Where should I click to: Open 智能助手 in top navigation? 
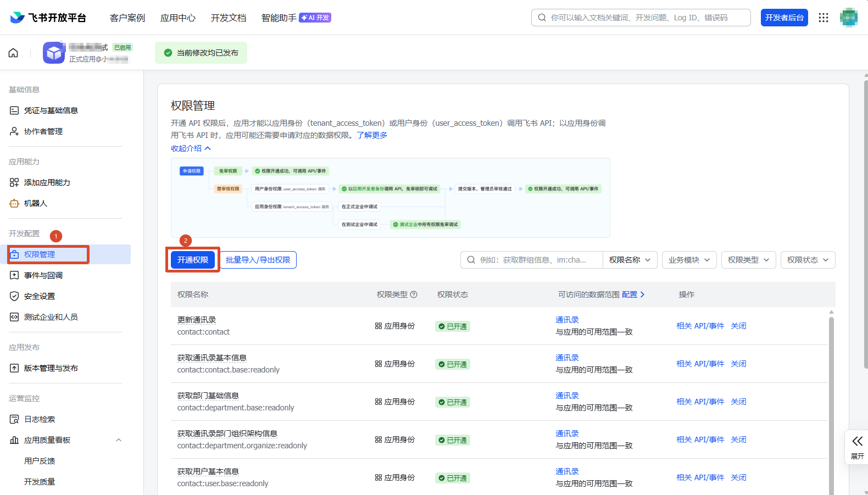pos(279,18)
